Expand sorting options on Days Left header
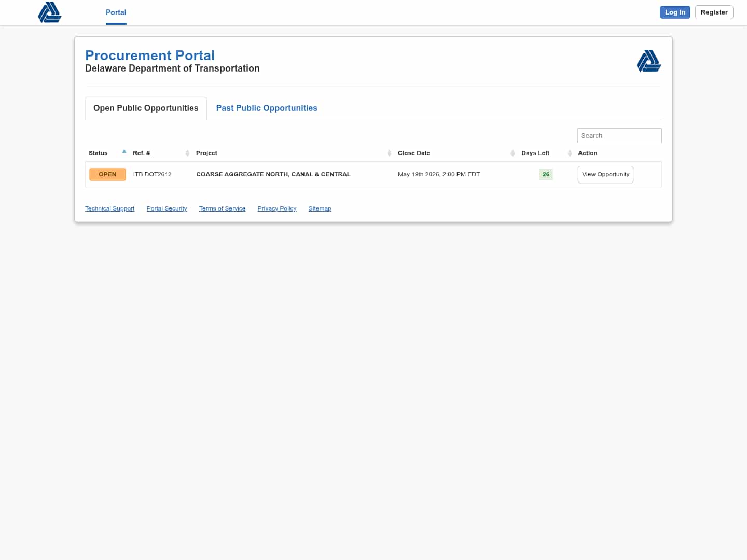 569,153
